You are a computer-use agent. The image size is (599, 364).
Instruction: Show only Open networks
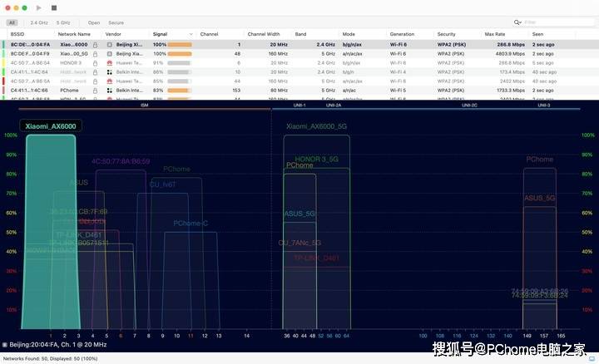click(x=93, y=22)
